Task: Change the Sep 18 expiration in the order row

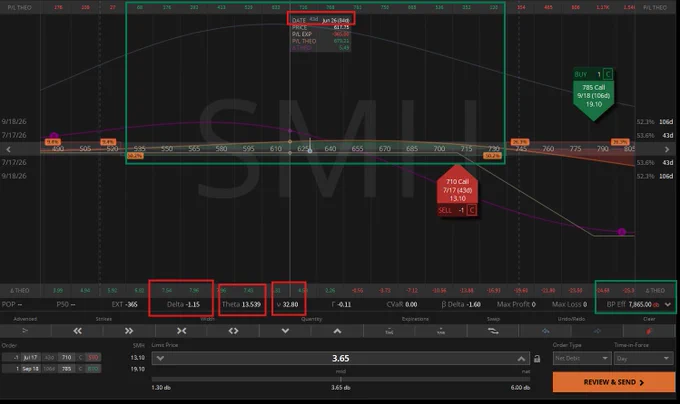Action: 30,369
